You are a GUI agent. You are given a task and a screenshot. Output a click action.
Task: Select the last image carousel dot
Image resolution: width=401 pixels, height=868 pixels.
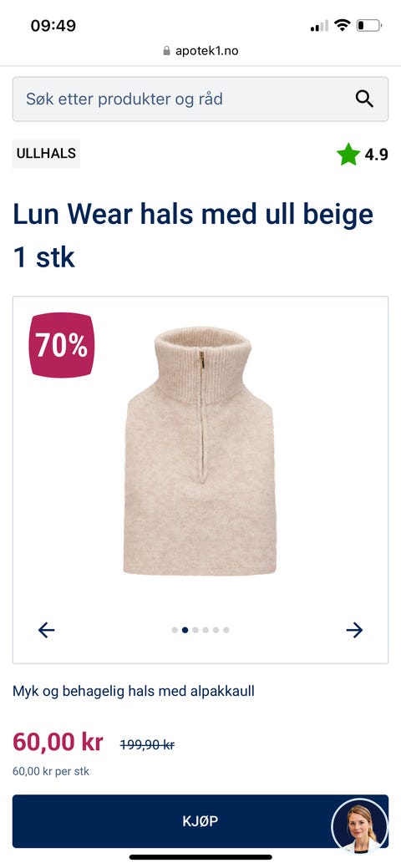click(226, 629)
